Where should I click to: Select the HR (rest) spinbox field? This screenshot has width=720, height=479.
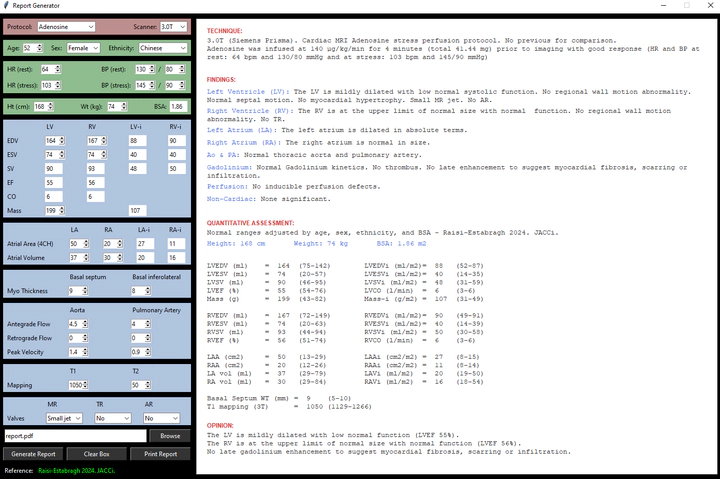click(x=48, y=69)
